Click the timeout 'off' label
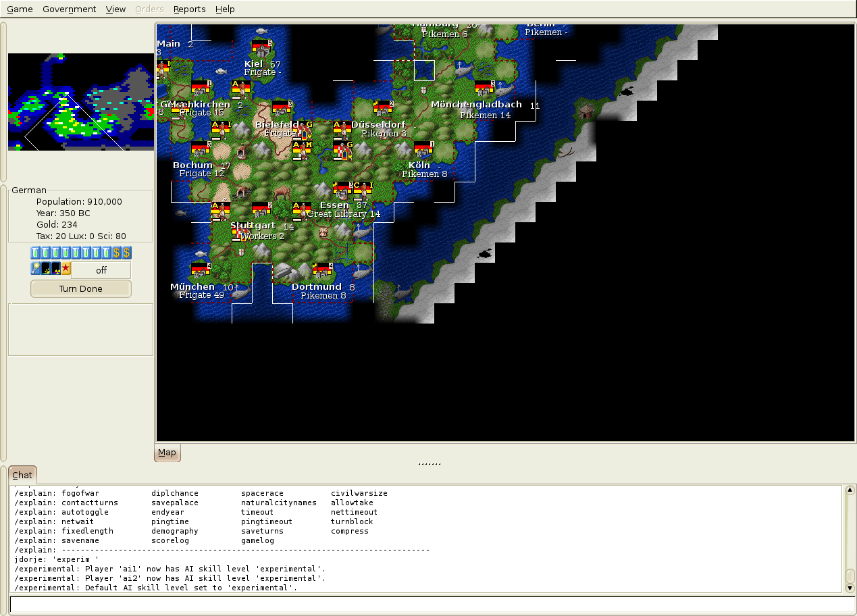857x616 pixels. (x=101, y=270)
